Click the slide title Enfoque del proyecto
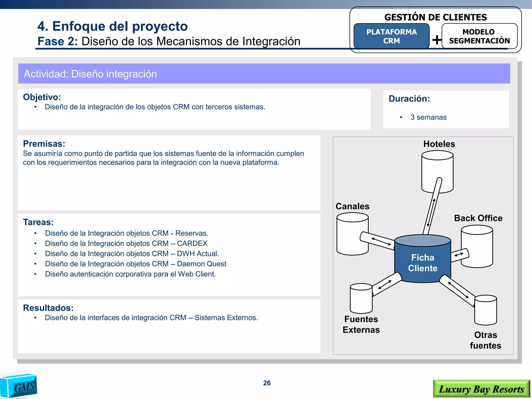Image resolution: width=532 pixels, height=399 pixels. tap(112, 26)
